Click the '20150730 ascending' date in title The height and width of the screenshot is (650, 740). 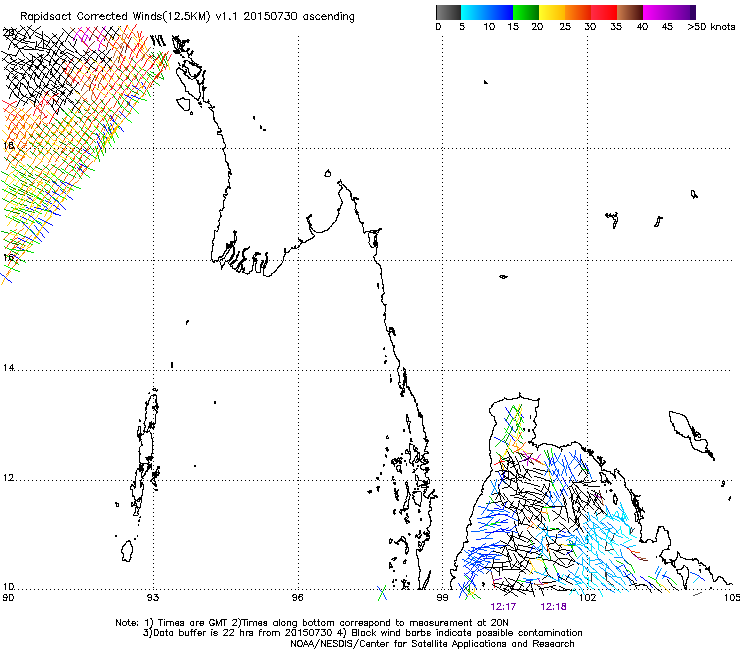(299, 17)
